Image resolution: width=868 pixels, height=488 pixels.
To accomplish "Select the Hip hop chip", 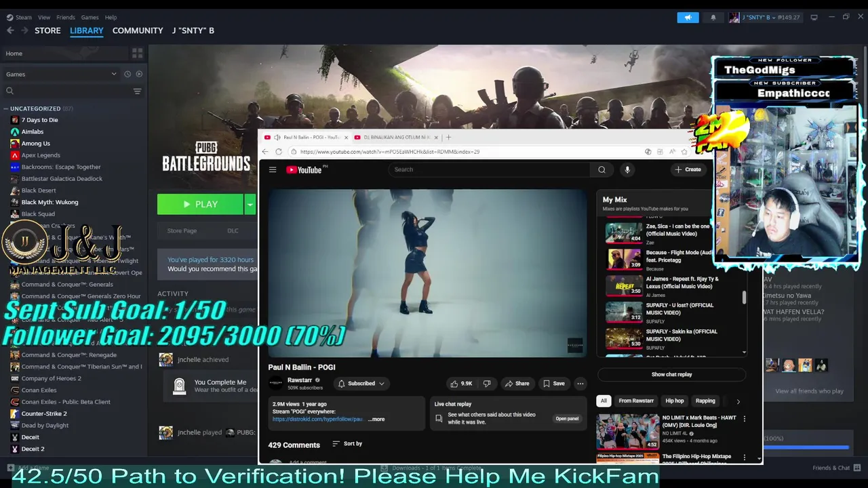I will click(x=675, y=401).
